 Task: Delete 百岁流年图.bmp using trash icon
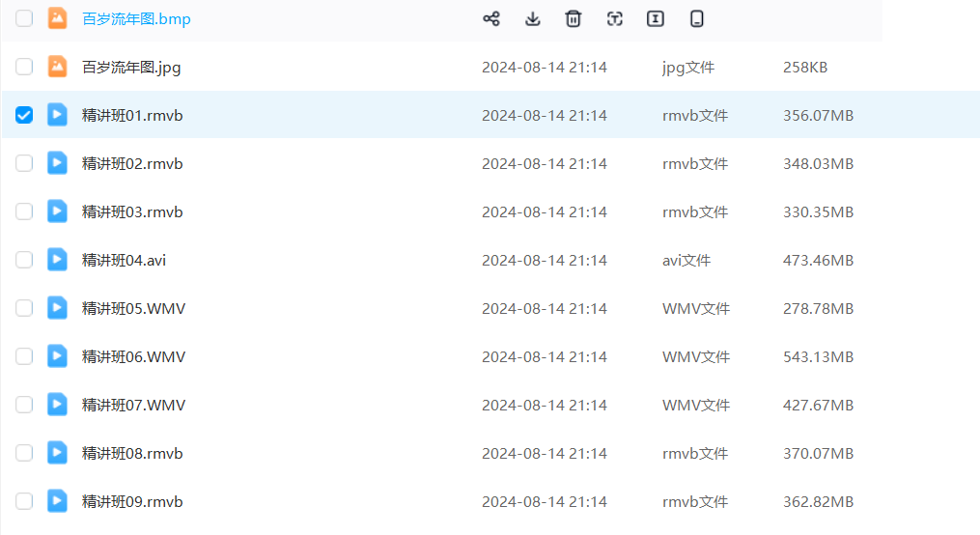tap(574, 18)
